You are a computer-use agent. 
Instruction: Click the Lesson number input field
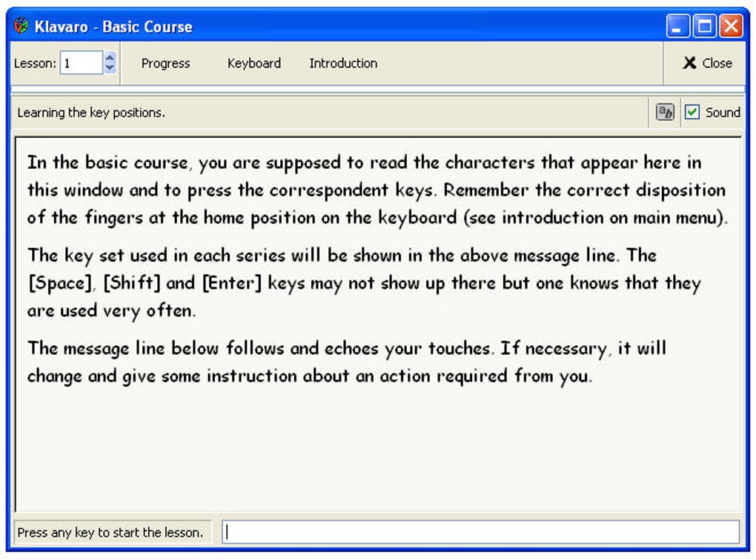(x=81, y=63)
